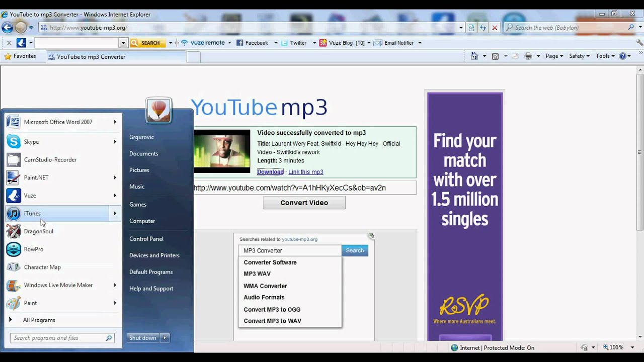The image size is (644, 362).
Task: Click the Read Mail envelope icon
Action: pyautogui.click(x=515, y=56)
